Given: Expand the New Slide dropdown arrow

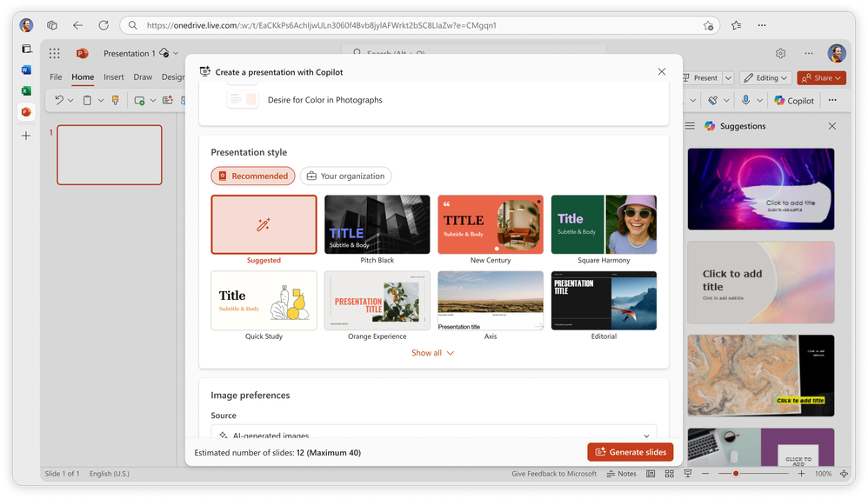Looking at the screenshot, I should 153,100.
